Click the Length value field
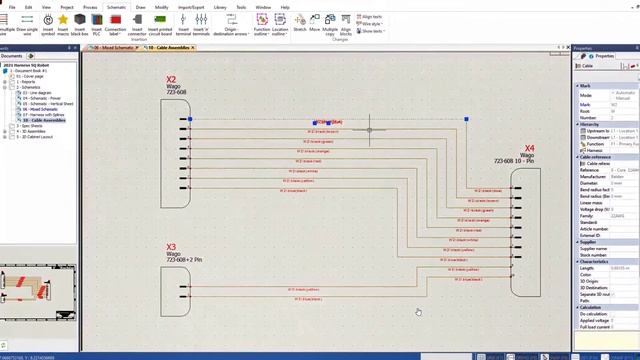The width and height of the screenshot is (640, 360). pyautogui.click(x=624, y=268)
